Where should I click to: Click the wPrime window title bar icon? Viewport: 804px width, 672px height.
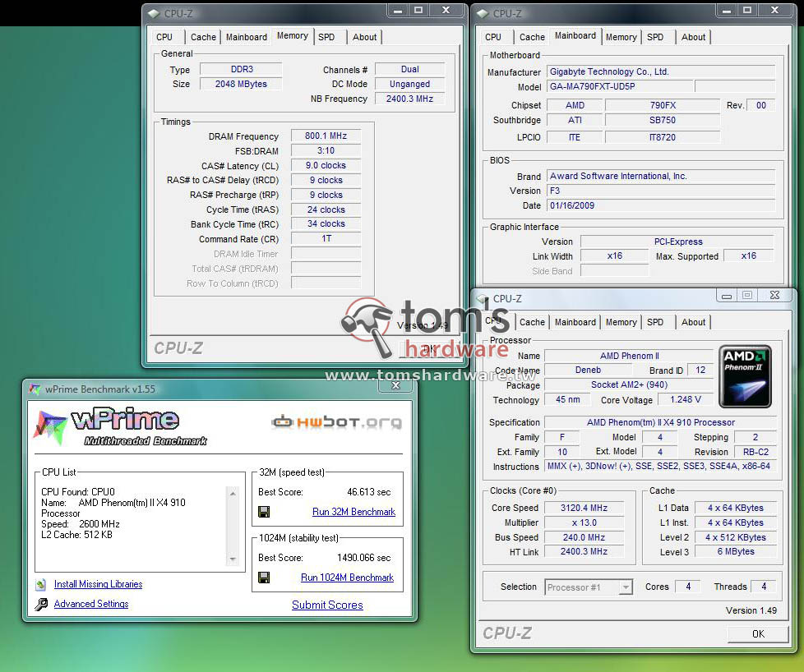coord(35,389)
